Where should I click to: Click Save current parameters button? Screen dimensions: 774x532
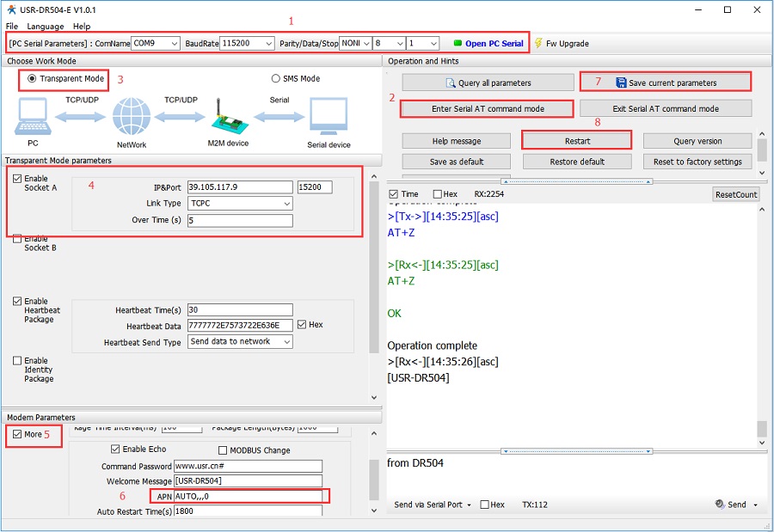click(666, 83)
